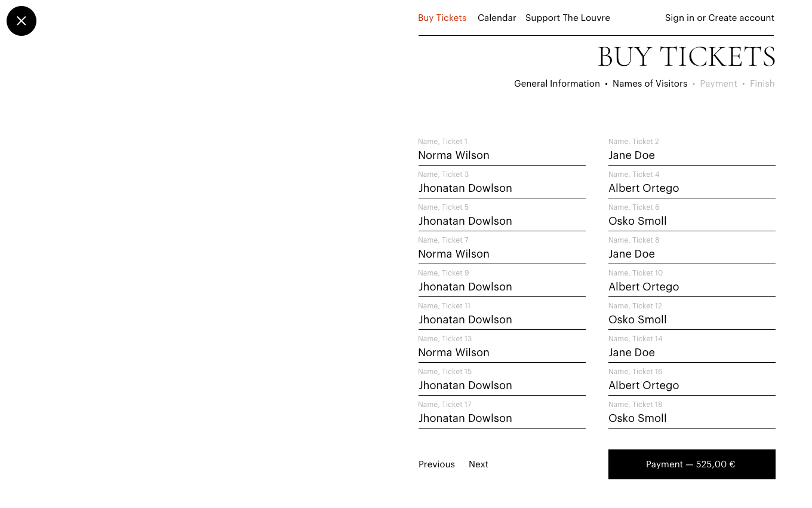
Task: Edit the Ticket 13 name field
Action: coord(502,353)
